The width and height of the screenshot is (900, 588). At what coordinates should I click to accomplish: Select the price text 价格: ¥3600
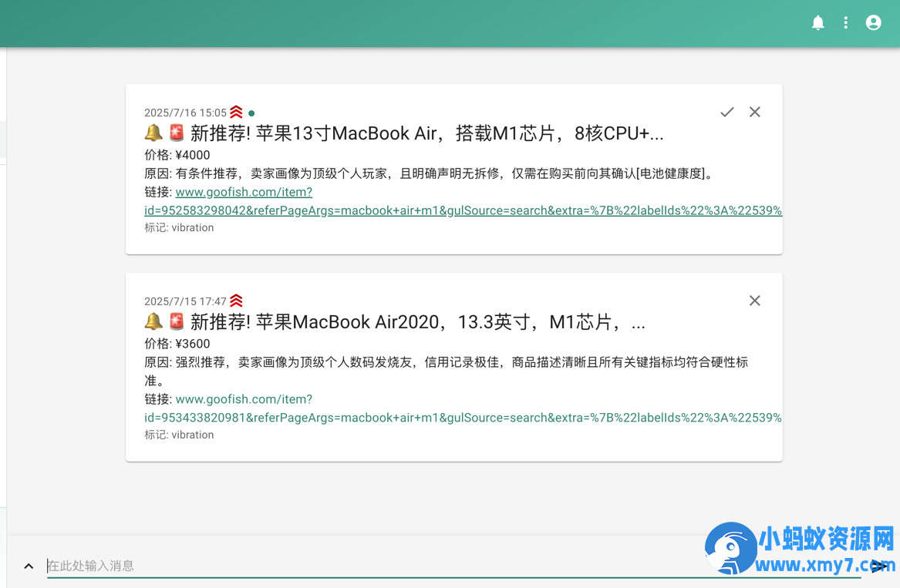(177, 344)
